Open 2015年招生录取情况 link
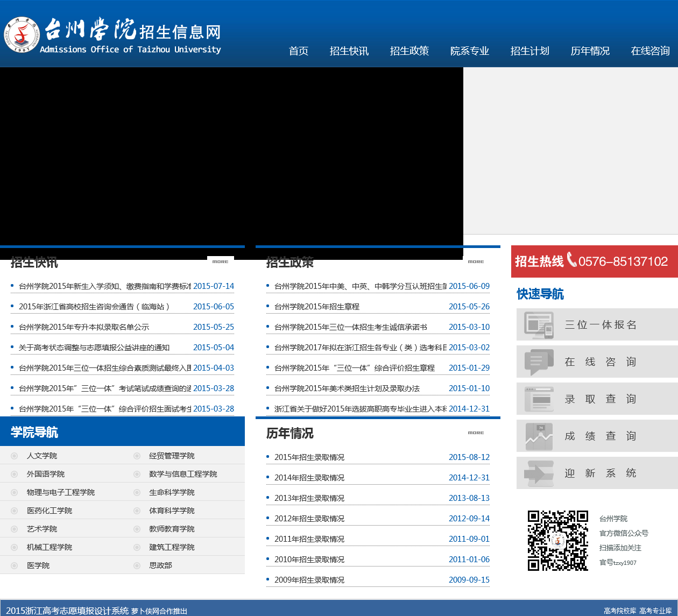Image resolution: width=678 pixels, height=616 pixels. click(309, 457)
